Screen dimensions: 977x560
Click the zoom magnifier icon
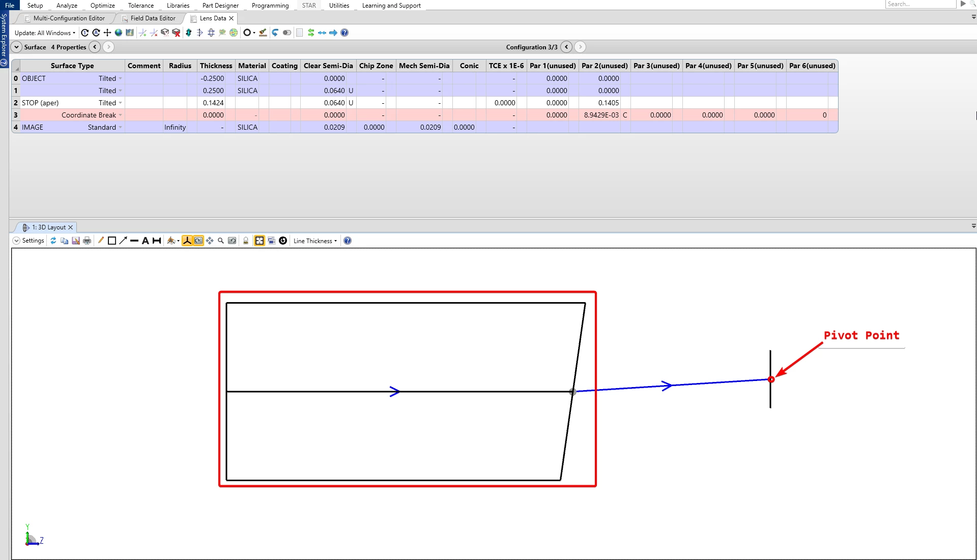[x=221, y=241]
